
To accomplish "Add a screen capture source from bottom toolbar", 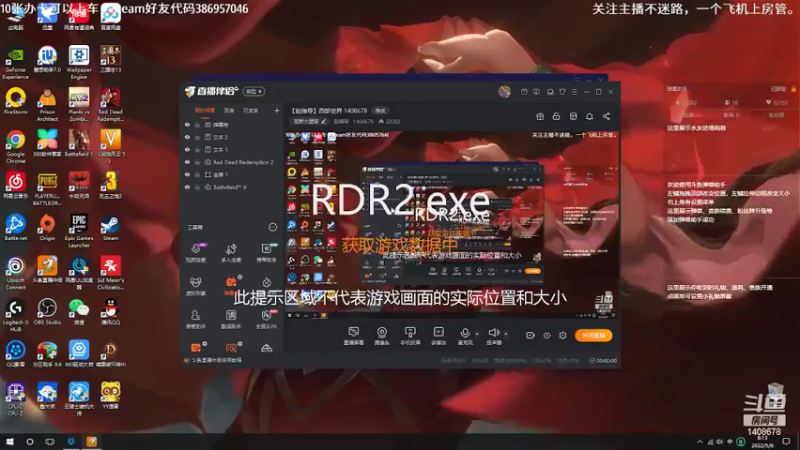I will [354, 336].
